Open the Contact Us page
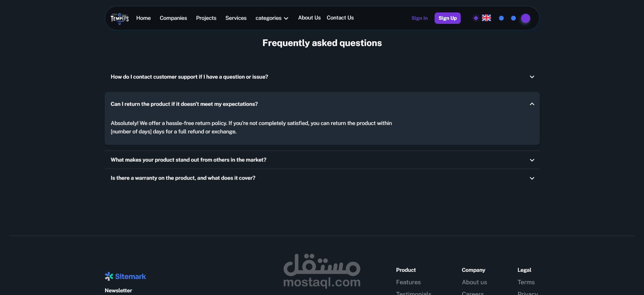The height and width of the screenshot is (295, 644). [340, 18]
